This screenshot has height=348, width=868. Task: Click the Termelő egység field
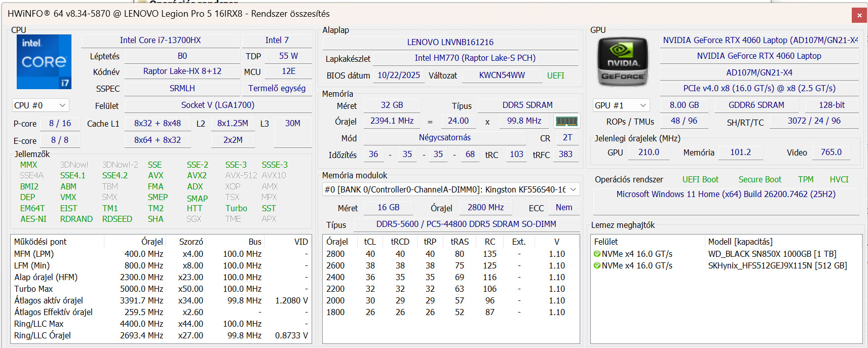pyautogui.click(x=277, y=88)
